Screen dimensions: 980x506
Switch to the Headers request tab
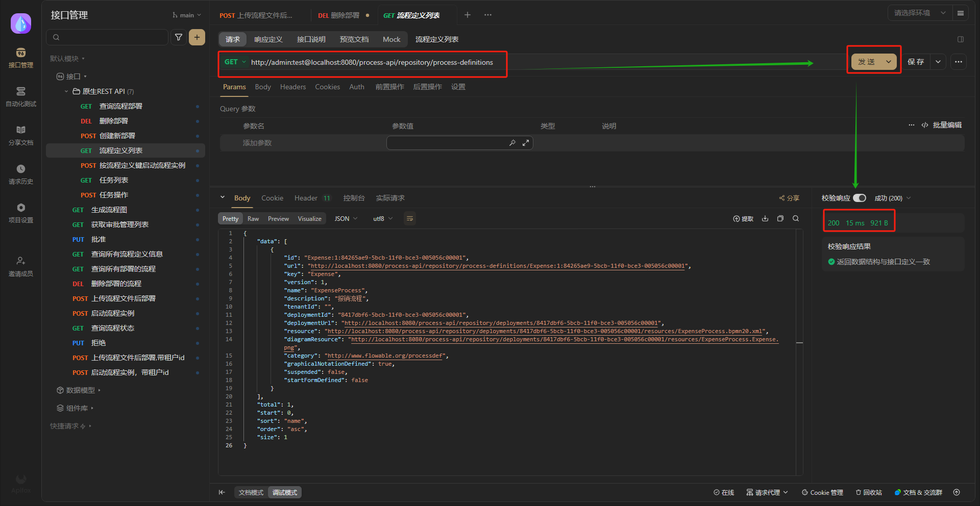point(293,87)
